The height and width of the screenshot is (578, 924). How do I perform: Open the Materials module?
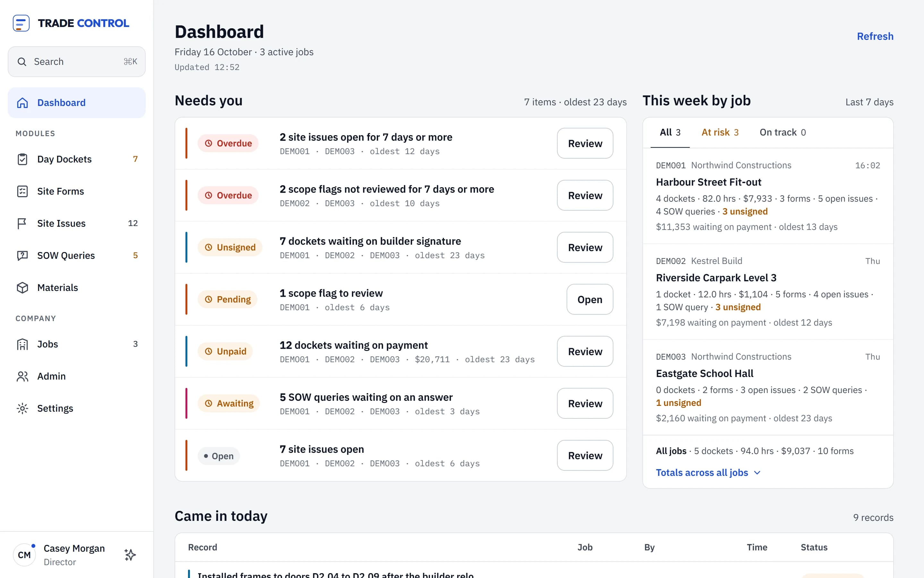76,287
